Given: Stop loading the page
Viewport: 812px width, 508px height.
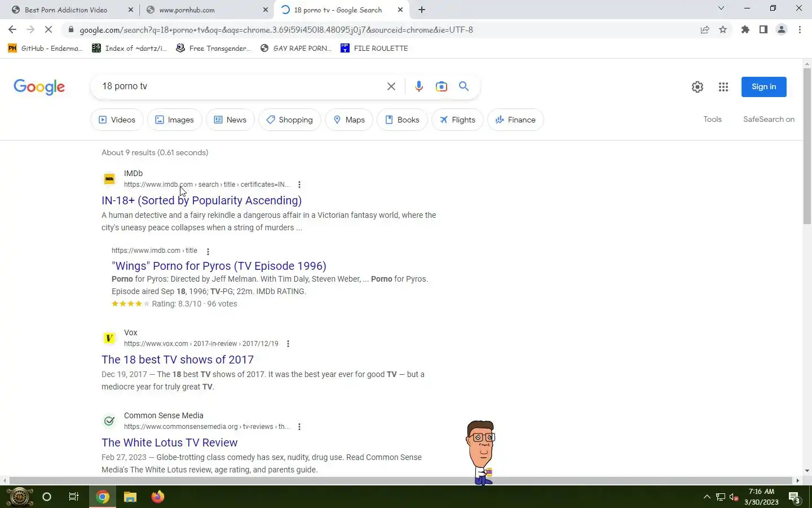Looking at the screenshot, I should 48,29.
